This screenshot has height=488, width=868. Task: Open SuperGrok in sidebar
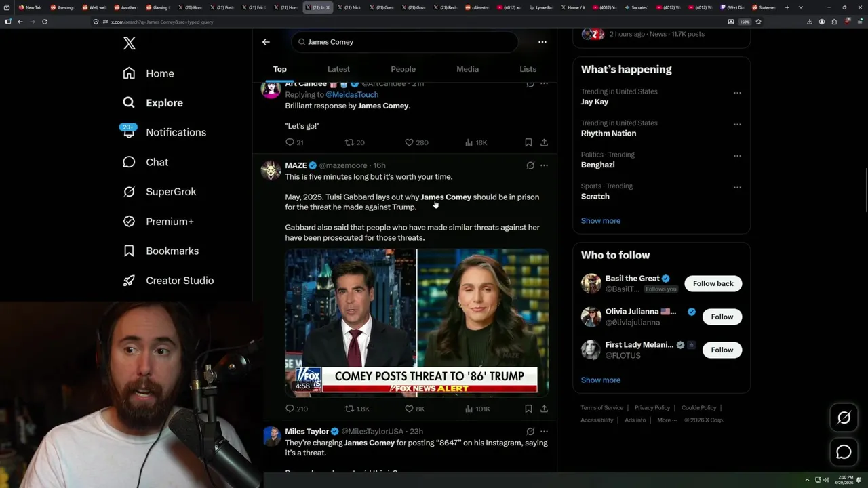click(159, 192)
